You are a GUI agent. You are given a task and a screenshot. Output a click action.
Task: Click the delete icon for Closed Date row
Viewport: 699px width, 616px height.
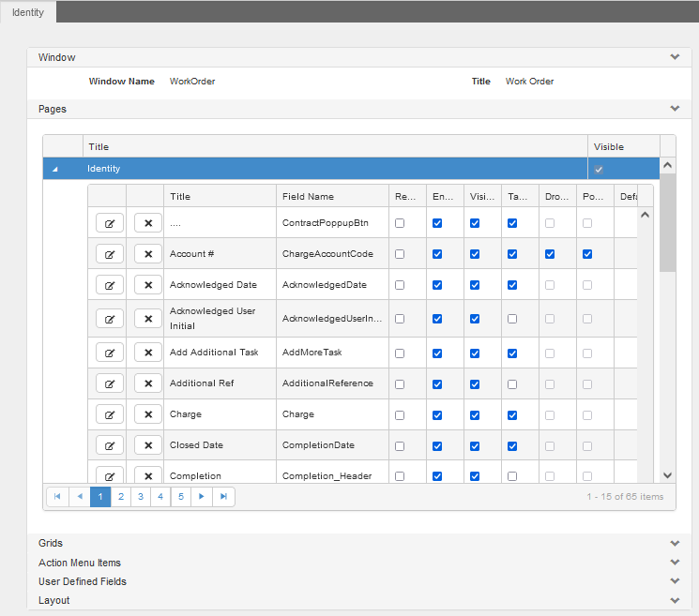pos(148,445)
